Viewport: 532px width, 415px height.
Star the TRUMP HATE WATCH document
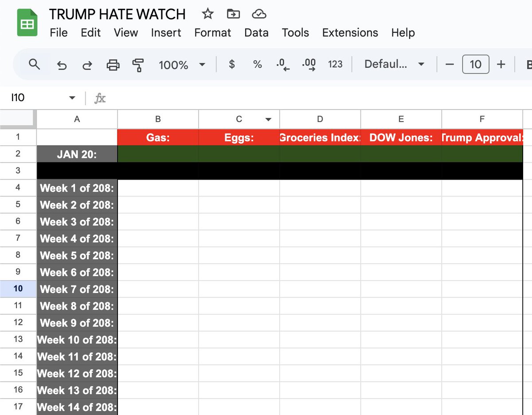[x=207, y=14]
